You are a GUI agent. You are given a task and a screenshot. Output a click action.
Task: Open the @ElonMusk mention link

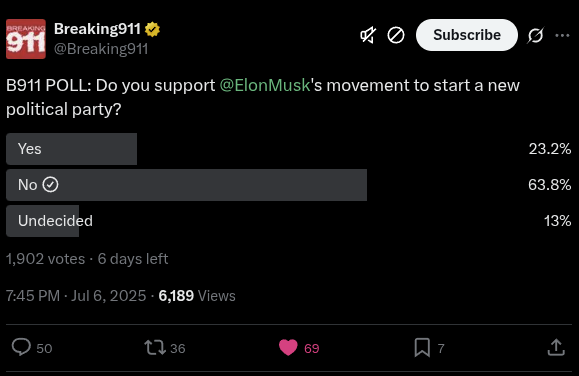coord(265,85)
